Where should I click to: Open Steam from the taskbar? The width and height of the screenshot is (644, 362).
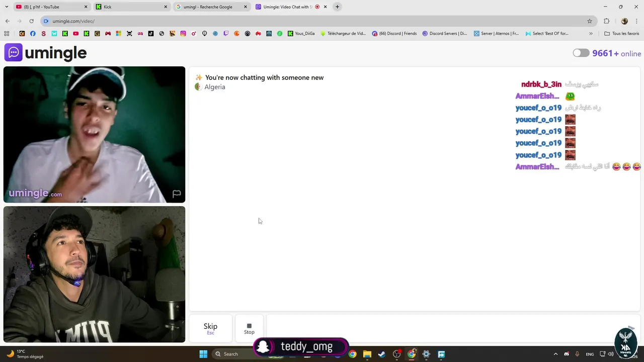382,354
